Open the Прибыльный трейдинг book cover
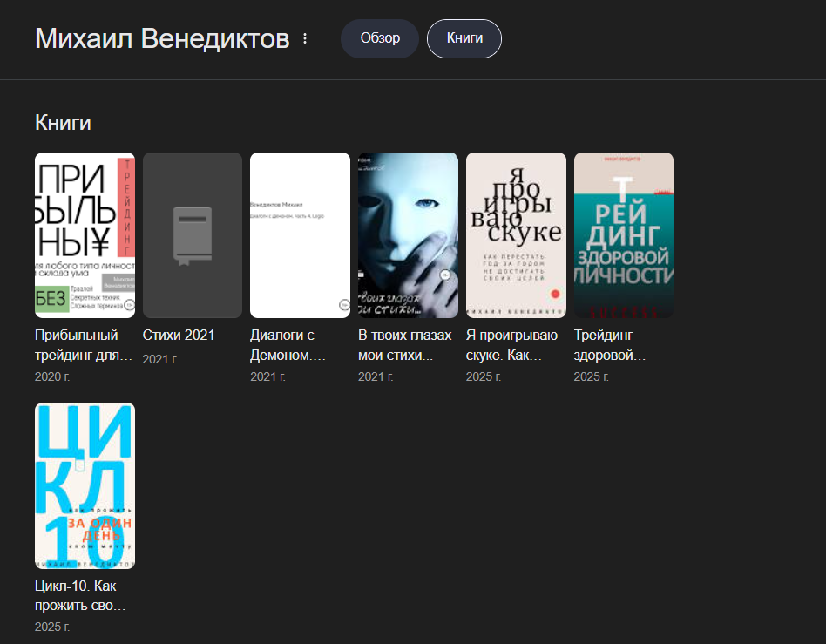 pyautogui.click(x=85, y=235)
